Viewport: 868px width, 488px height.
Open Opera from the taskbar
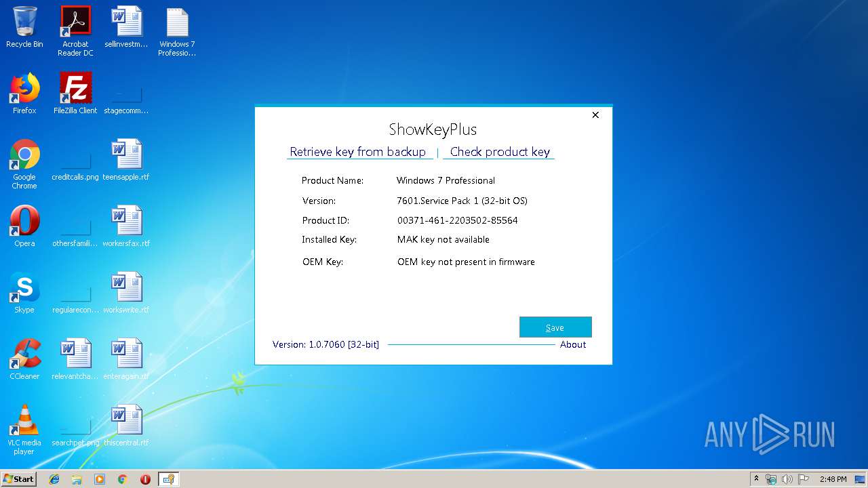click(x=145, y=479)
